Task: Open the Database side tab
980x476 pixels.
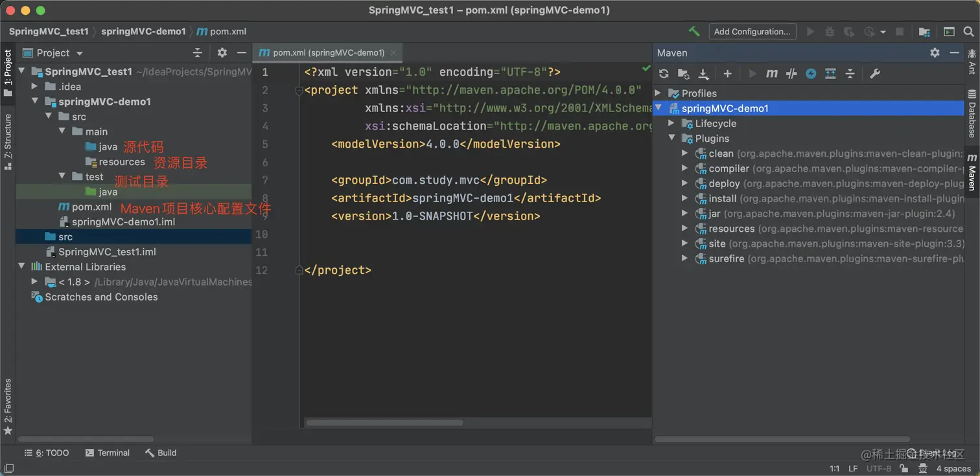Action: click(972, 113)
